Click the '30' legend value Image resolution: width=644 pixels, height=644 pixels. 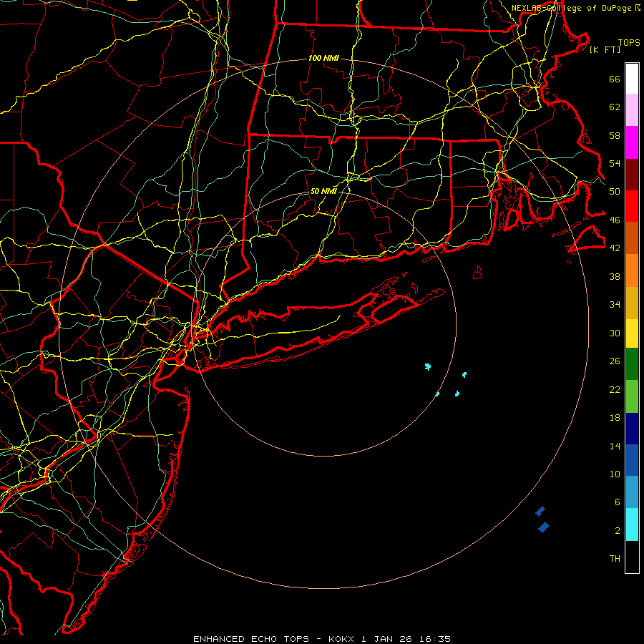click(615, 333)
